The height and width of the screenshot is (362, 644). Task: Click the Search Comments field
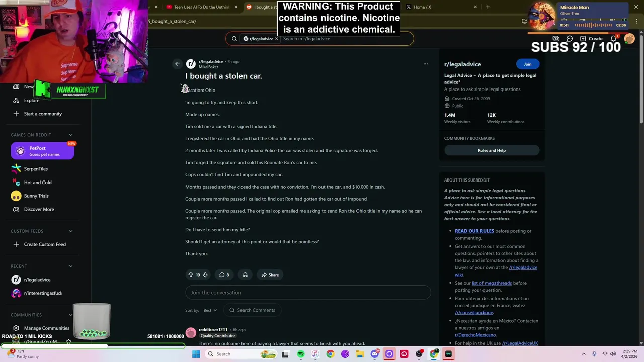[x=252, y=310]
